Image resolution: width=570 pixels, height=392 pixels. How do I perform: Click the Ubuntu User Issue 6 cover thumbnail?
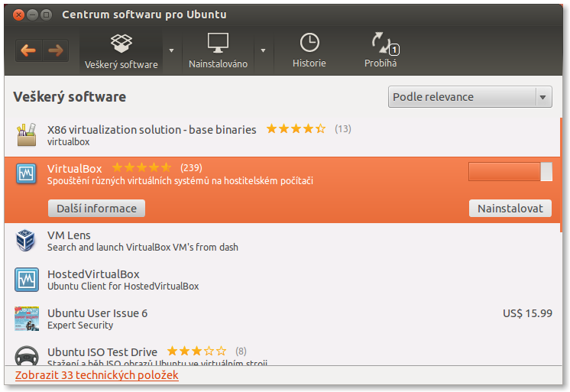[x=27, y=319]
